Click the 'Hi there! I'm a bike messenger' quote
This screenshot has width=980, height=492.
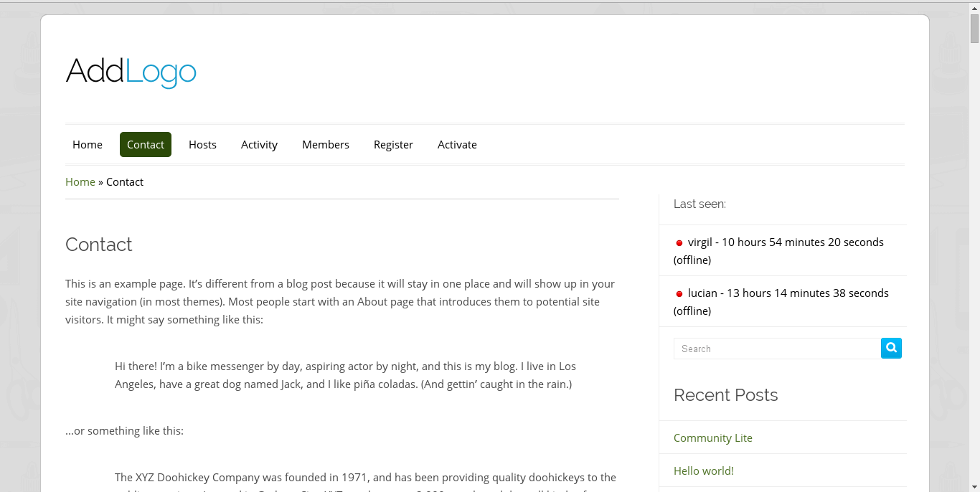click(x=345, y=375)
